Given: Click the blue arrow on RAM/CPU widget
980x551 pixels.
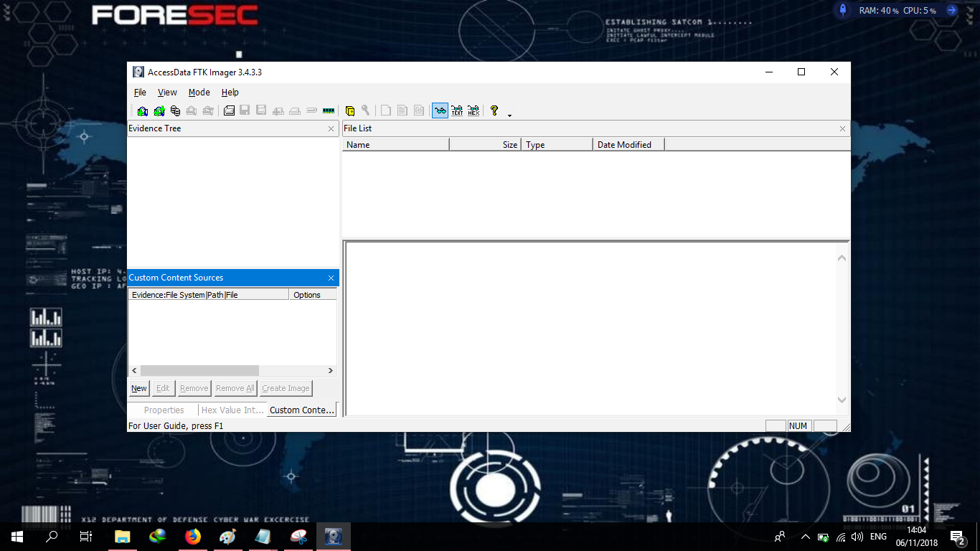Looking at the screenshot, I should (952, 10).
